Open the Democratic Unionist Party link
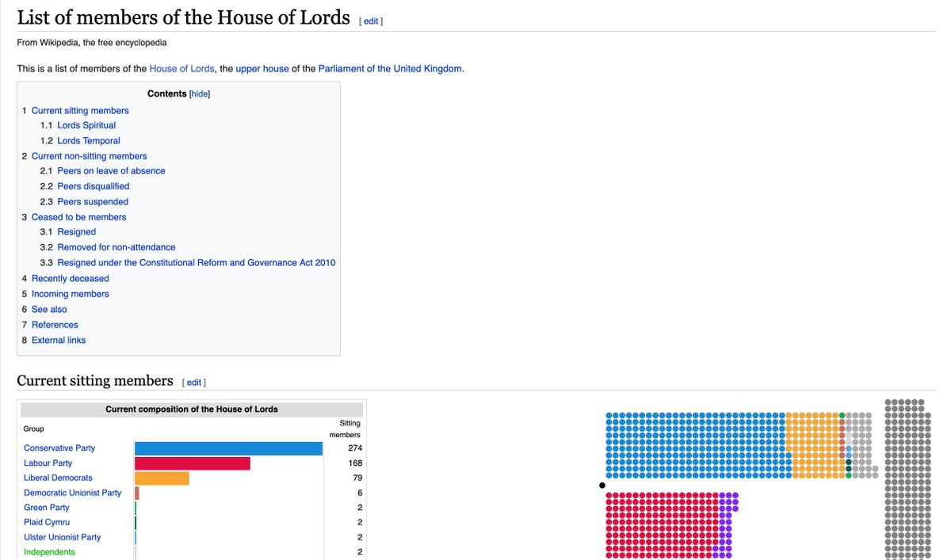 click(x=73, y=493)
